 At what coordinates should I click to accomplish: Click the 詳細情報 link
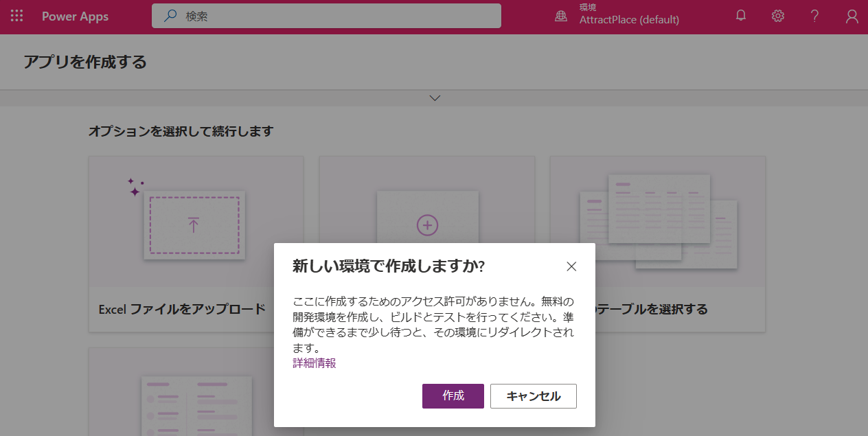(313, 363)
